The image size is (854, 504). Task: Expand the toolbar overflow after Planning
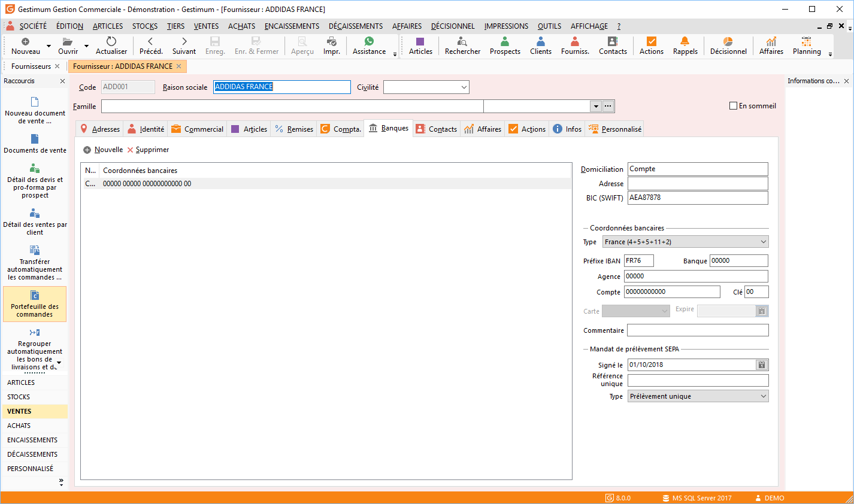pyautogui.click(x=830, y=54)
